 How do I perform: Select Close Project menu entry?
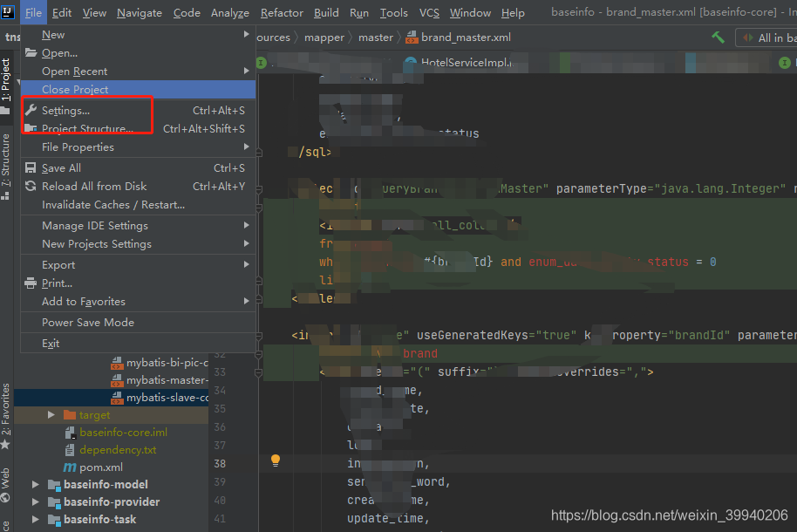tap(138, 90)
